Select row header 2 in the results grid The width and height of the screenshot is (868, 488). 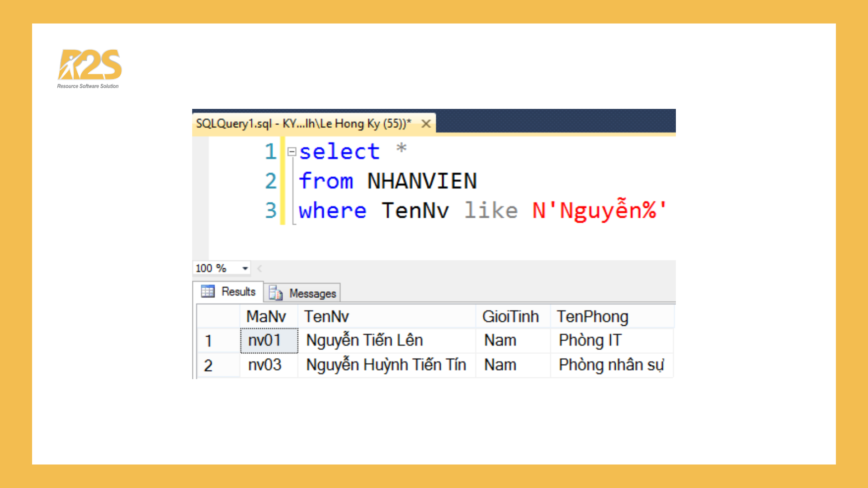point(209,365)
